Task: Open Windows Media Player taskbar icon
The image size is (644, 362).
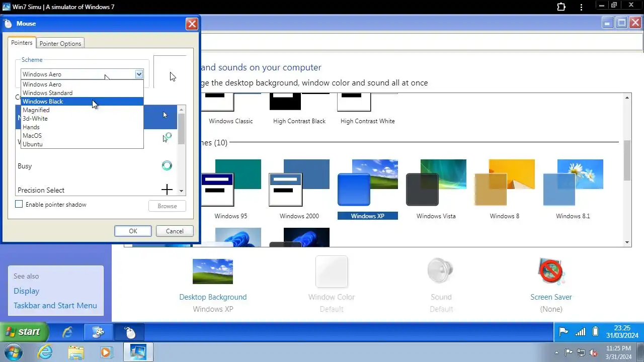Action: tap(106, 352)
